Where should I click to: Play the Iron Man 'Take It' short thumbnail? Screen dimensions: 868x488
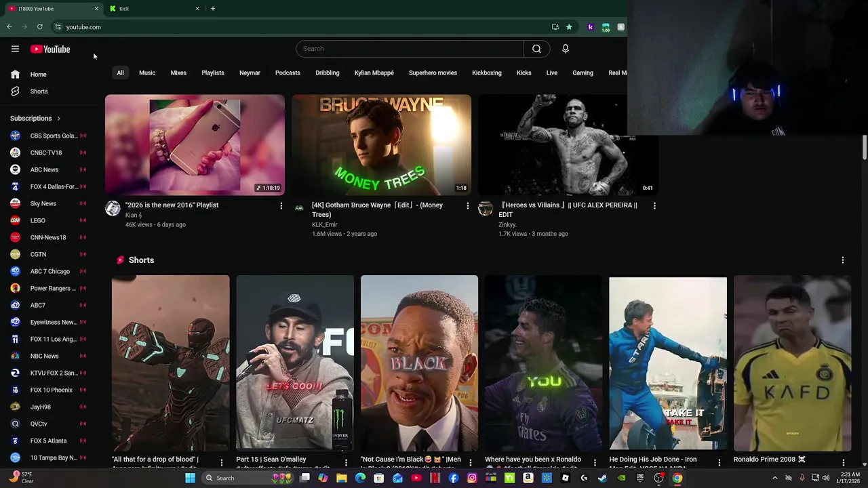pyautogui.click(x=668, y=363)
